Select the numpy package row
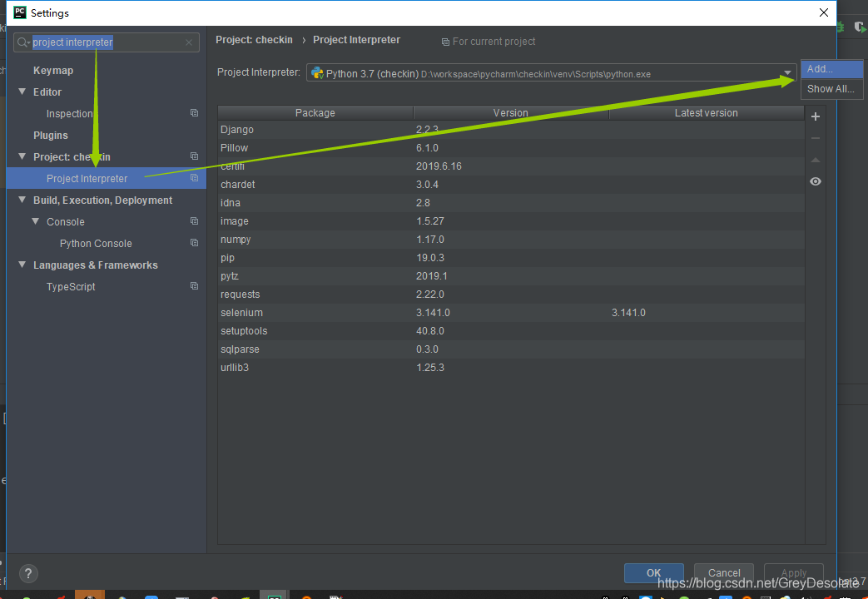868x599 pixels. [511, 239]
